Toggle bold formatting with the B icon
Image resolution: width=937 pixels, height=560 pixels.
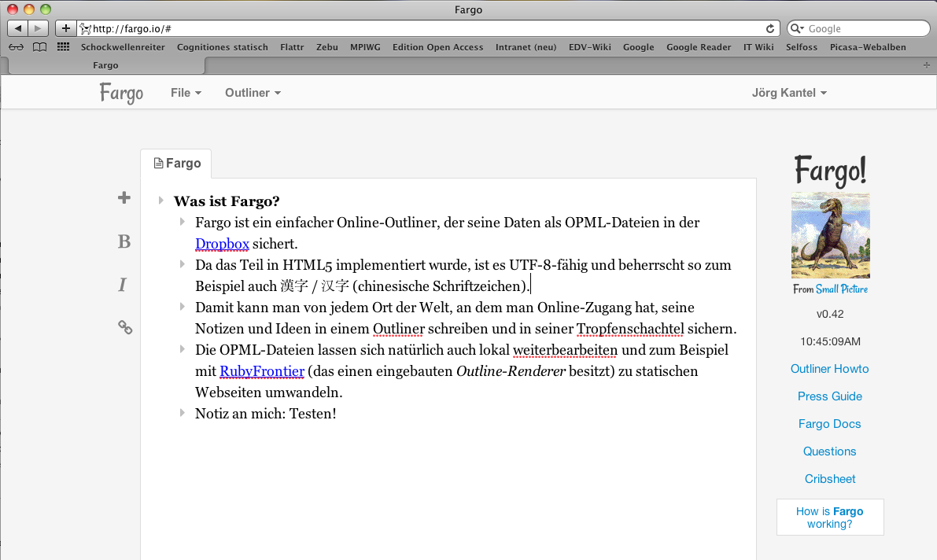click(124, 241)
